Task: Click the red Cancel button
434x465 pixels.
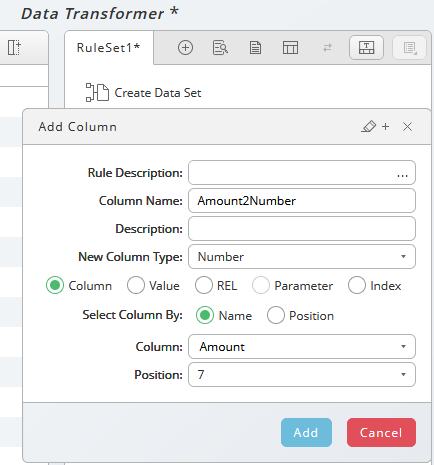Action: pyautogui.click(x=381, y=432)
